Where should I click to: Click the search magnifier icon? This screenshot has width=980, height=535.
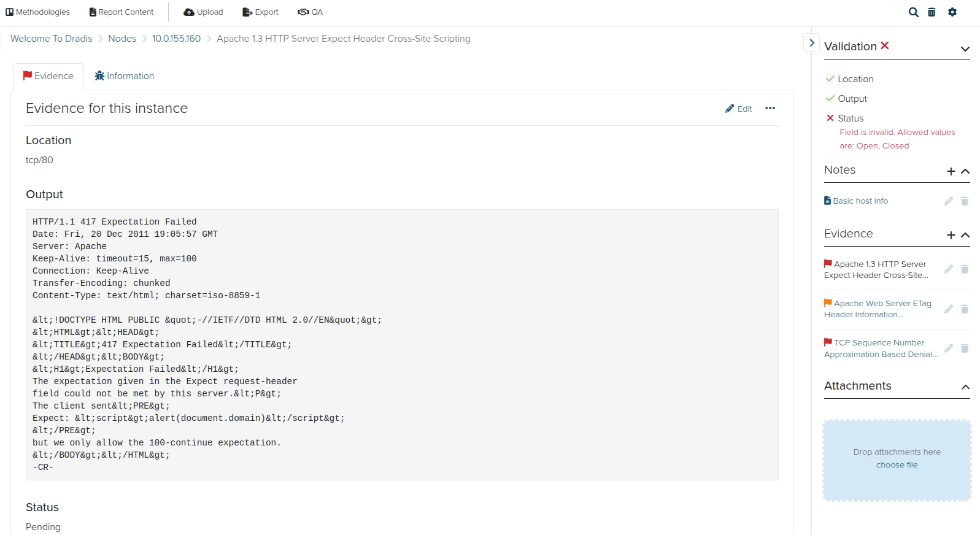pos(914,12)
